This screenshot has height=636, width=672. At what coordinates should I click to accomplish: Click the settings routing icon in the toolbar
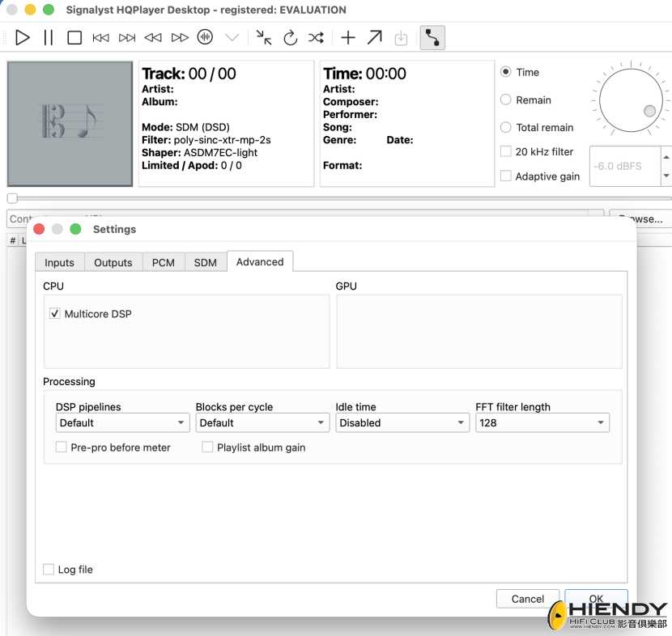coord(432,38)
